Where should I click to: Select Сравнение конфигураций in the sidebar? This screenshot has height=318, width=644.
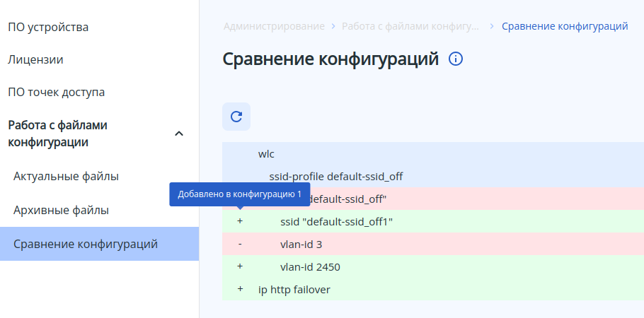coord(85,244)
